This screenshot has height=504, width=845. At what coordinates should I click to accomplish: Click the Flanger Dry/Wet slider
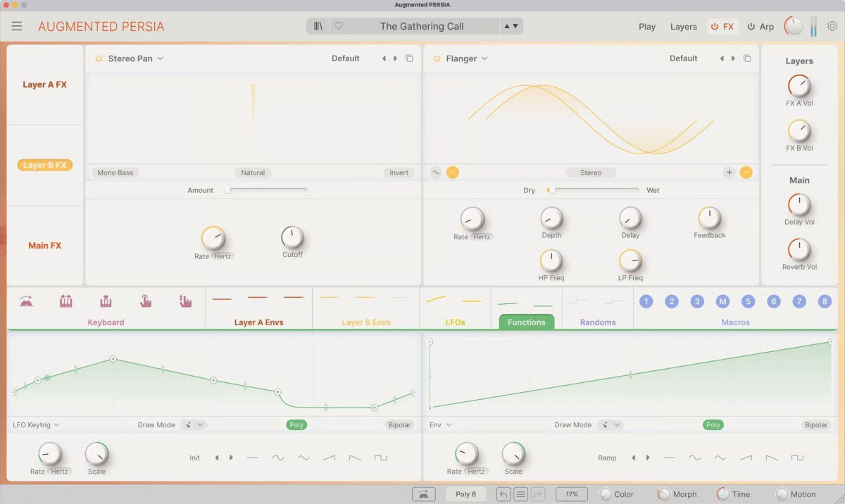595,190
